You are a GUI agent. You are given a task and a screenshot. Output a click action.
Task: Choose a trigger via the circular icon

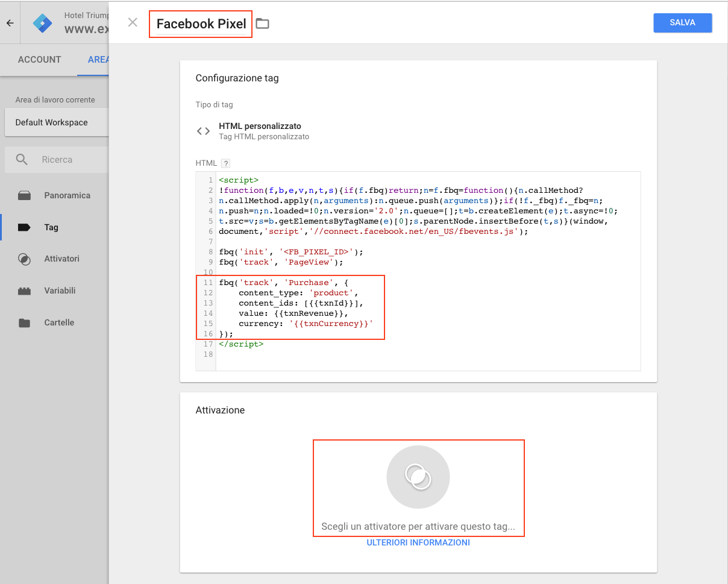(418, 477)
